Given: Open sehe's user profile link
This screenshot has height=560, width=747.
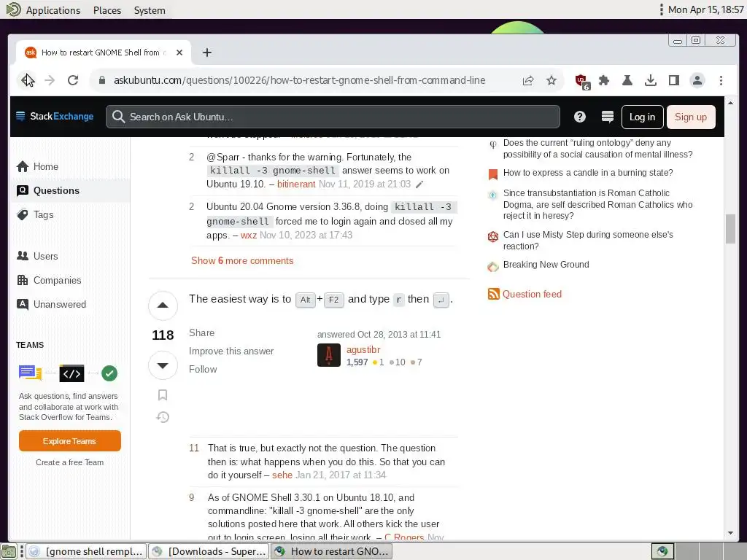Looking at the screenshot, I should (282, 475).
